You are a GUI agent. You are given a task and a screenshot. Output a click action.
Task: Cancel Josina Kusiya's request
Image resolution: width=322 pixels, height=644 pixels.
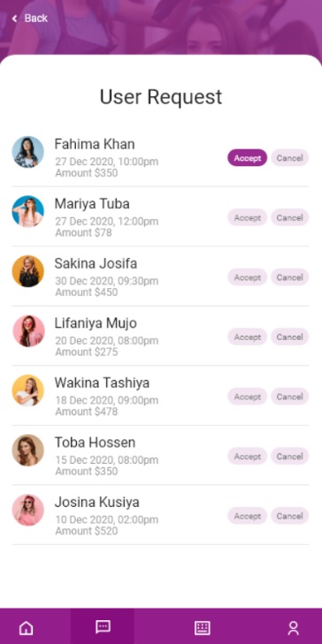[289, 516]
